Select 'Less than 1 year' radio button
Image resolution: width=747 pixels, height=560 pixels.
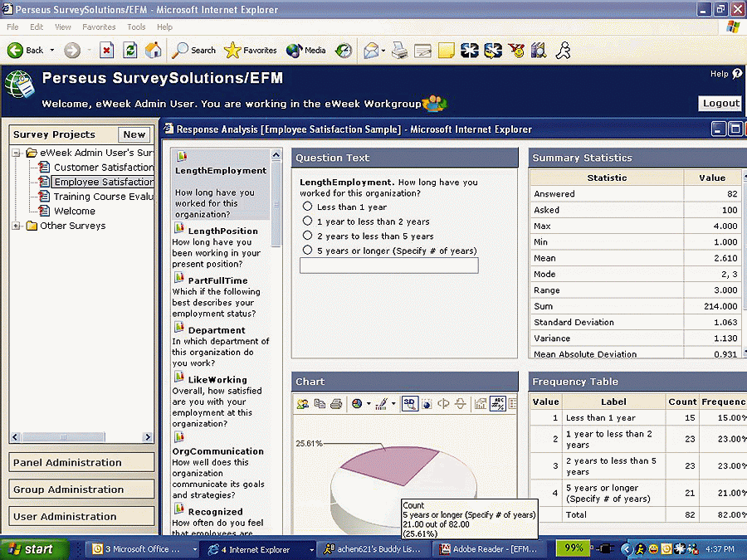[x=308, y=207]
